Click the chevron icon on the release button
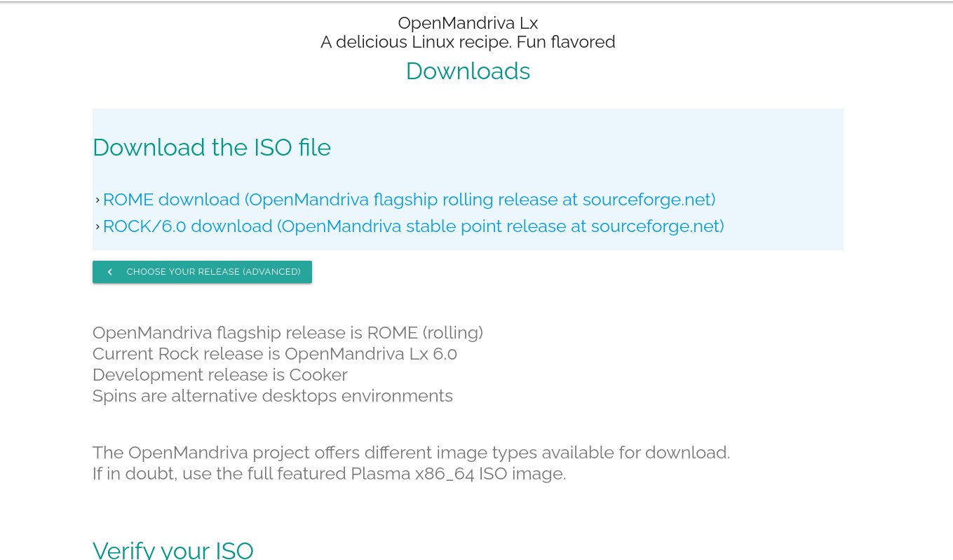Viewport: 953px width, 560px height. 109,272
